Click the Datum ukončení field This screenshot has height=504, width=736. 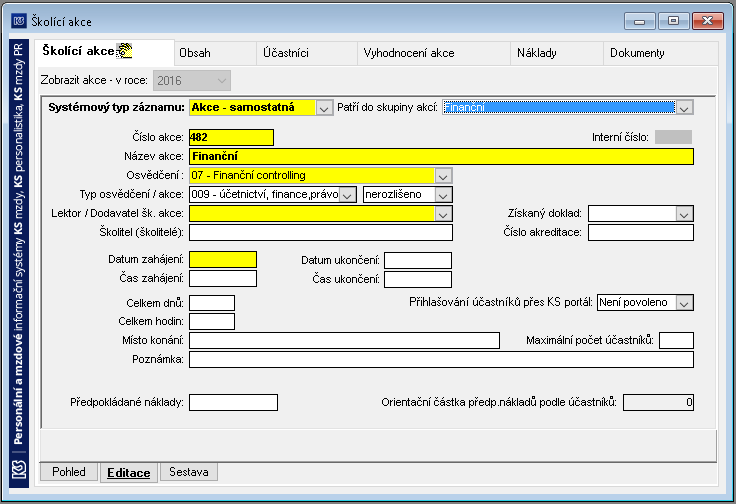click(x=418, y=260)
